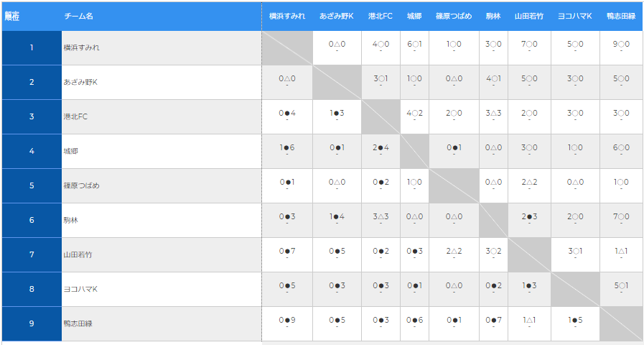Open team 横浜すみれ in the first row
This screenshot has height=345, width=644.
[82, 48]
